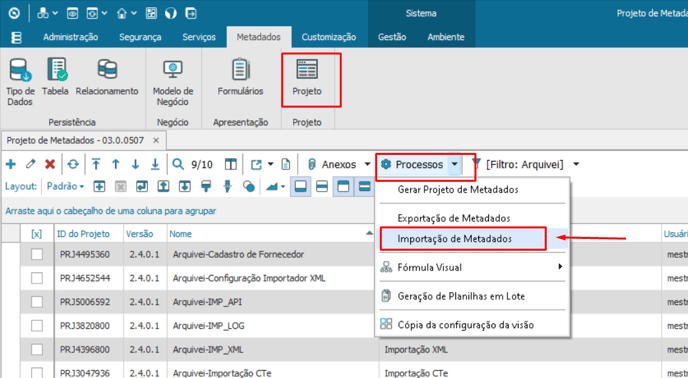Toggle the split-panel view button
The width and height of the screenshot is (688, 378).
[322, 187]
